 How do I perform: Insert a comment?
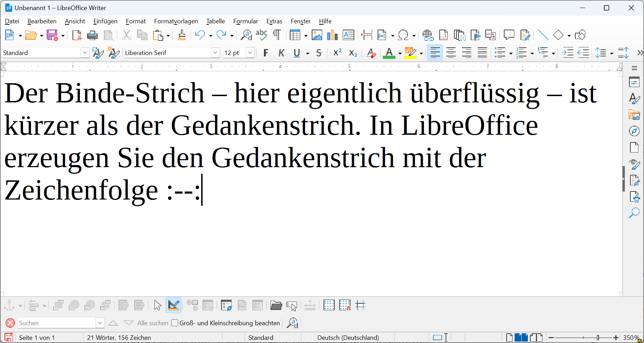[x=509, y=35]
